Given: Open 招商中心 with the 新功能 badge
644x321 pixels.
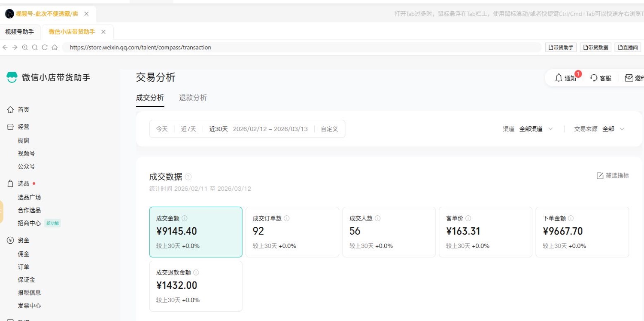Looking at the screenshot, I should [29, 223].
